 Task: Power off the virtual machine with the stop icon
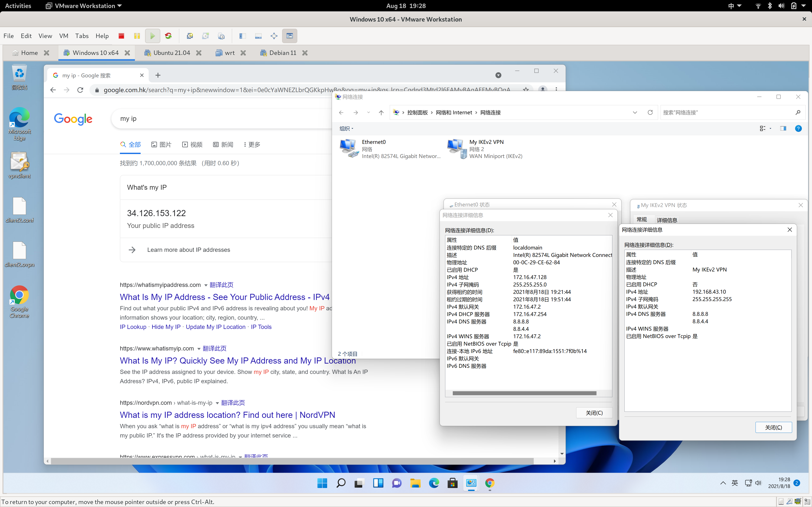[121, 36]
